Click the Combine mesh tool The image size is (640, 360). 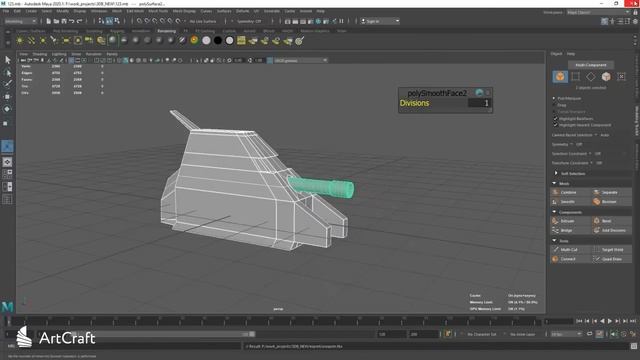click(x=570, y=192)
